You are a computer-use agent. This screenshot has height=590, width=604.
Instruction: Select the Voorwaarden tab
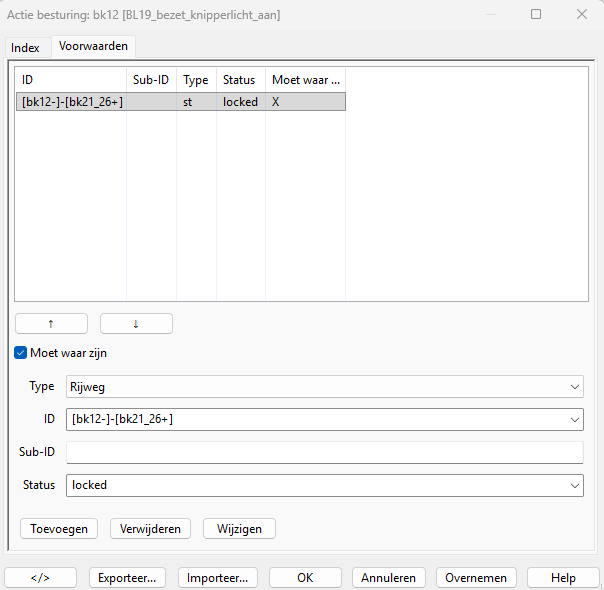93,47
